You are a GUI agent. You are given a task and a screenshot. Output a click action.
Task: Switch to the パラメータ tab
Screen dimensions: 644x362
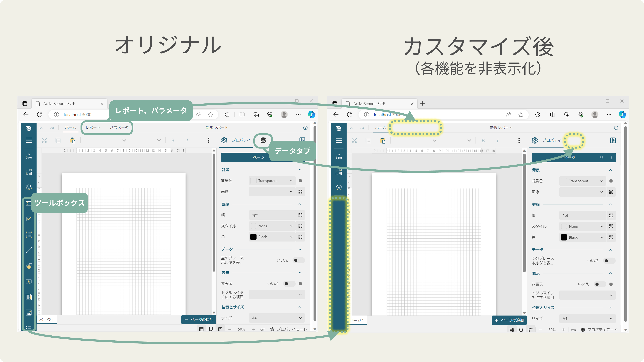[x=119, y=128]
